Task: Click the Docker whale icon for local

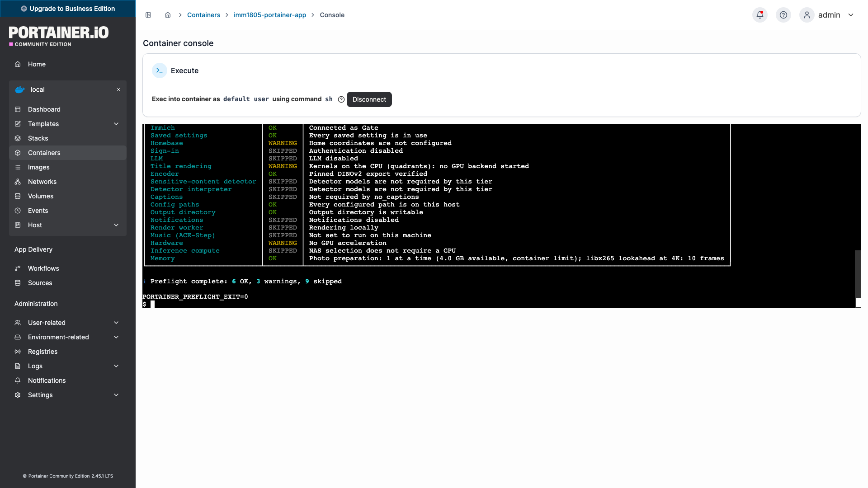Action: click(x=20, y=89)
